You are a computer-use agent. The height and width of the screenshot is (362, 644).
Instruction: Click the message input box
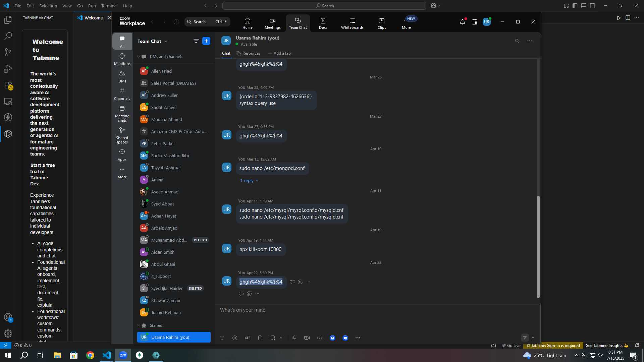coord(377,310)
